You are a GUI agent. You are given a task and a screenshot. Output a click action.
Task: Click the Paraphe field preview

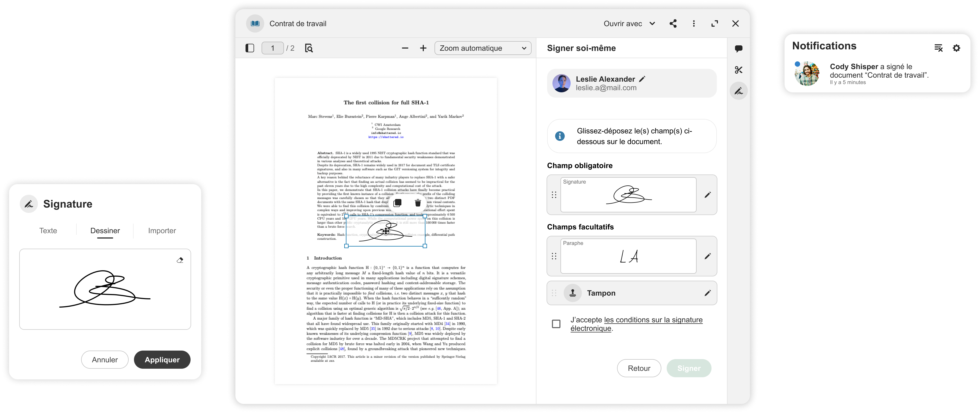[628, 256]
